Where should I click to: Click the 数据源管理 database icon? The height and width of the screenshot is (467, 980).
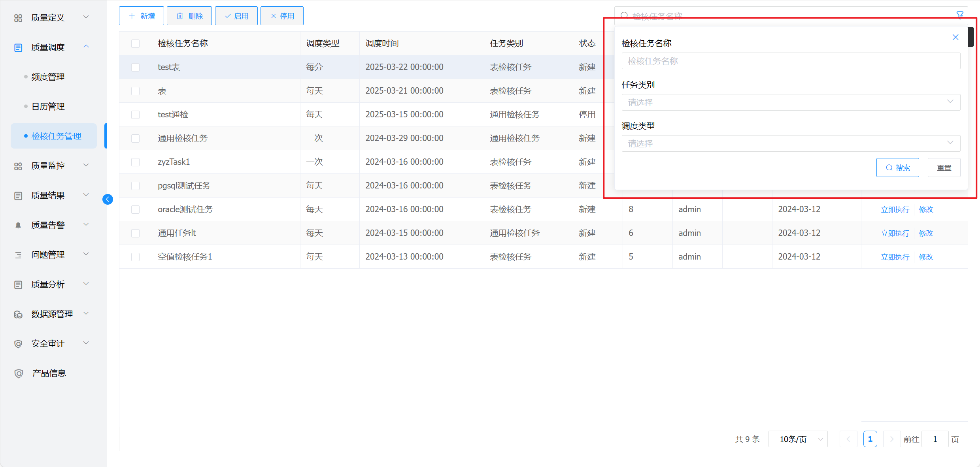(x=18, y=314)
